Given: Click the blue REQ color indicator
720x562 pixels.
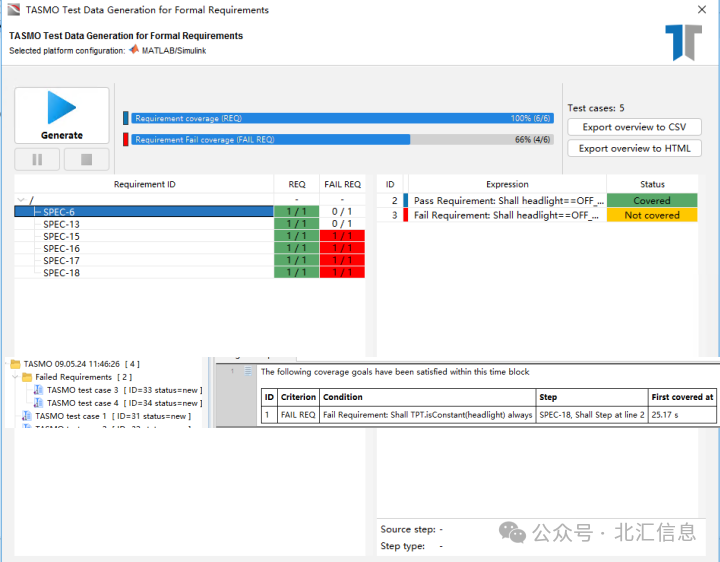Looking at the screenshot, I should coord(125,118).
